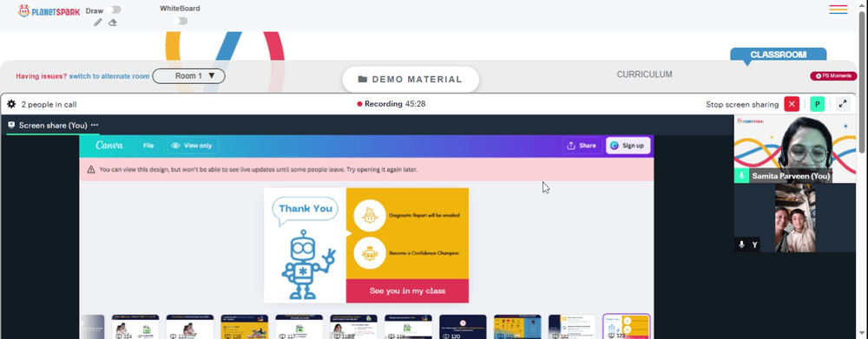Open slide thumbnail 122
868x339 pixels.
pos(572,327)
